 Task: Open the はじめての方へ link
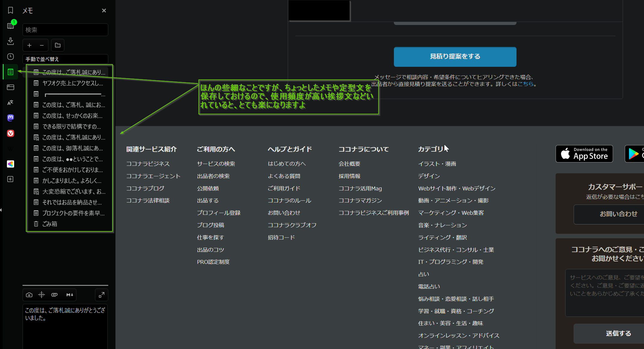[x=287, y=164]
